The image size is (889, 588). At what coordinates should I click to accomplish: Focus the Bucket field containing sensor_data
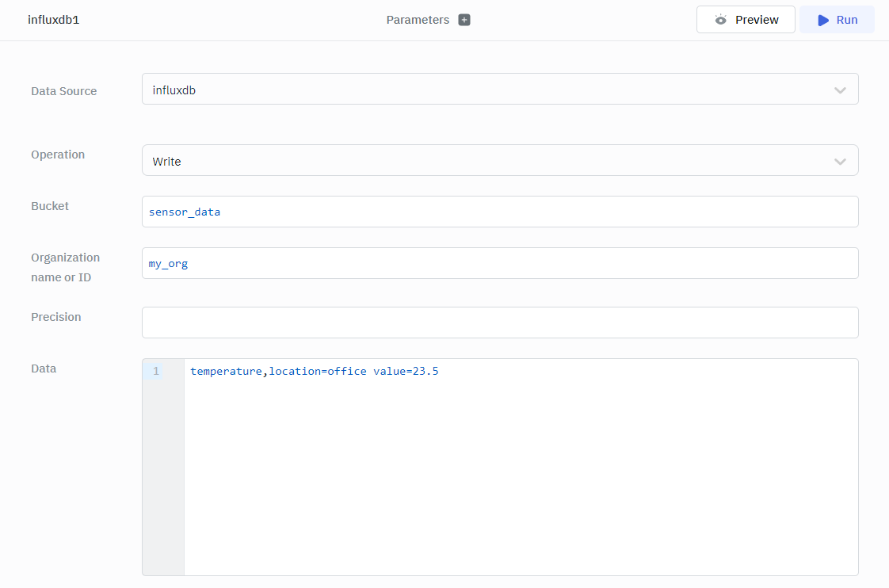tap(499, 212)
